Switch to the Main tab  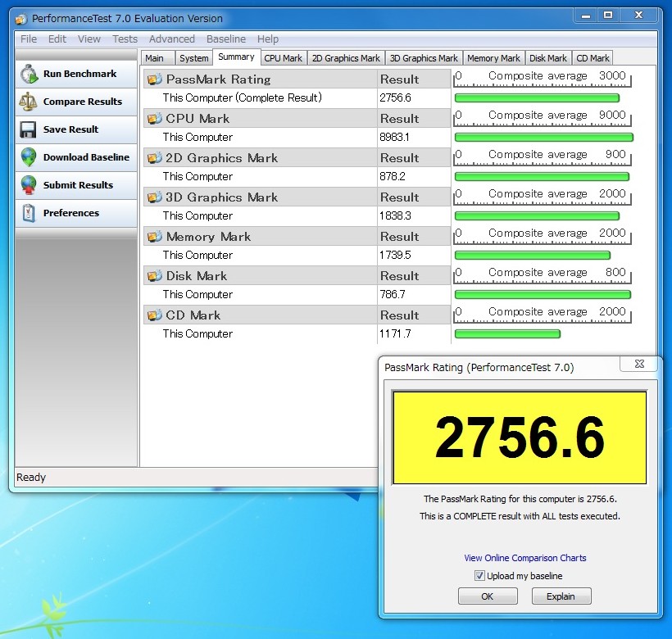click(157, 58)
